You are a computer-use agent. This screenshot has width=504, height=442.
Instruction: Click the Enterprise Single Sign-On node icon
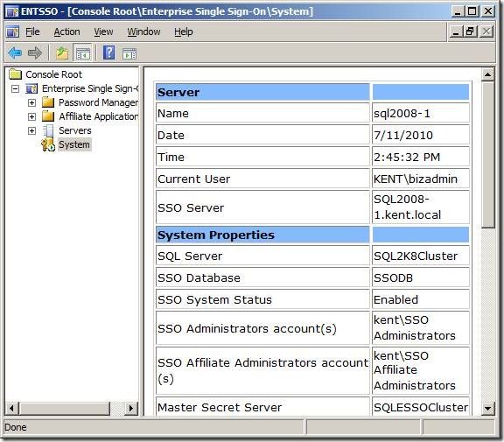click(31, 88)
